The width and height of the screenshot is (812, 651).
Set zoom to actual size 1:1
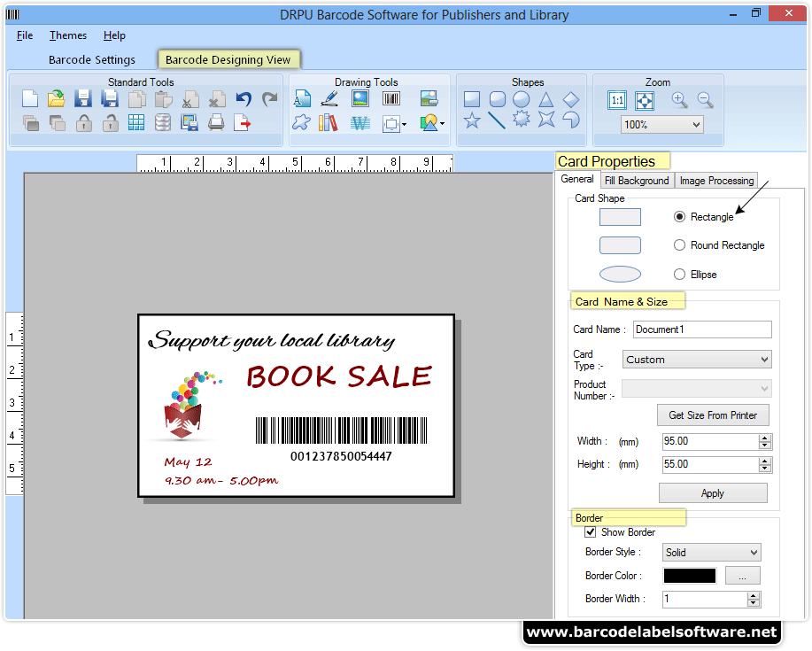click(617, 100)
